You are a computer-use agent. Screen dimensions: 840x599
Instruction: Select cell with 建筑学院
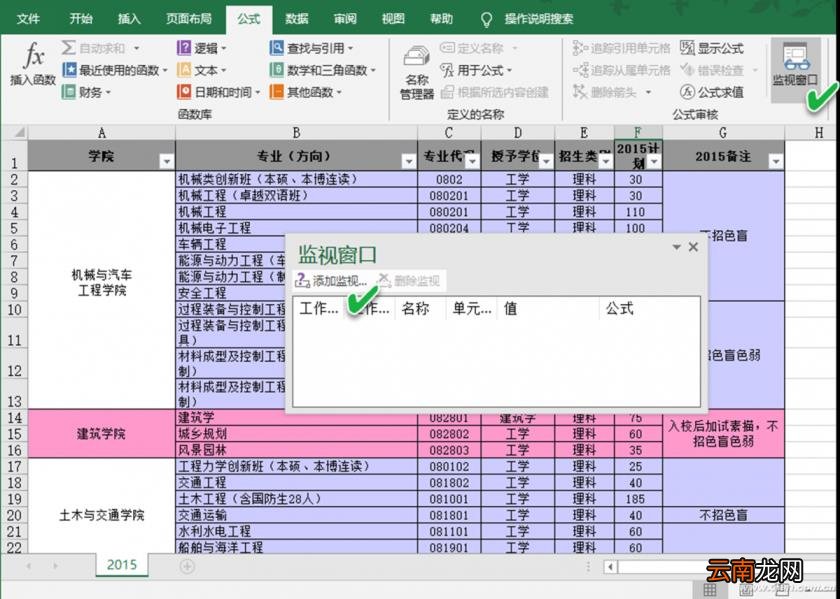coord(101,433)
